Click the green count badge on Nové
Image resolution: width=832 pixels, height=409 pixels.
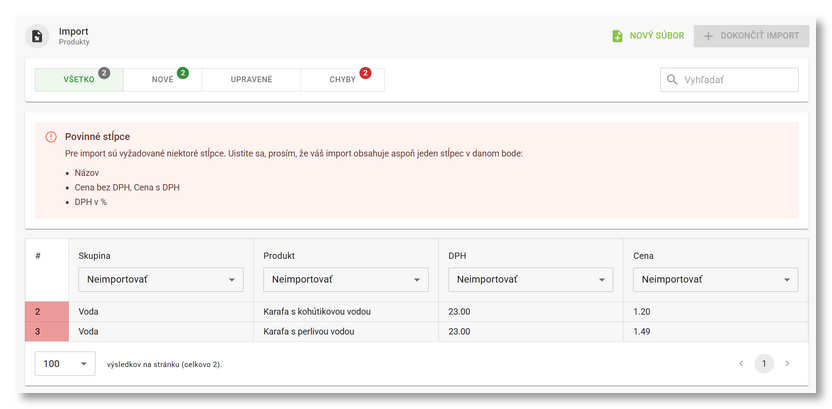pyautogui.click(x=183, y=73)
